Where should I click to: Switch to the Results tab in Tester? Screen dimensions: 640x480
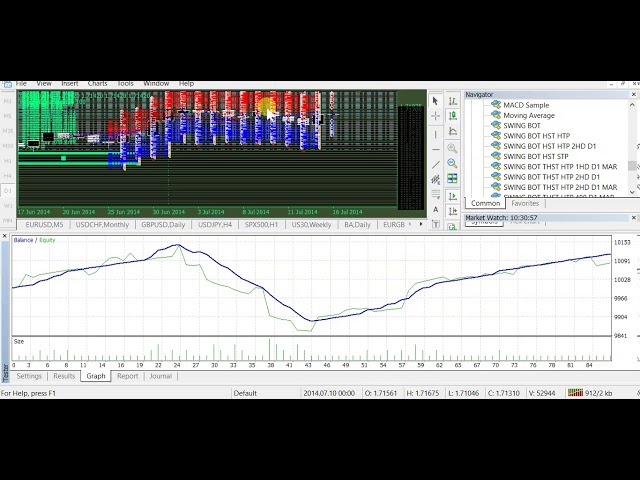[64, 376]
